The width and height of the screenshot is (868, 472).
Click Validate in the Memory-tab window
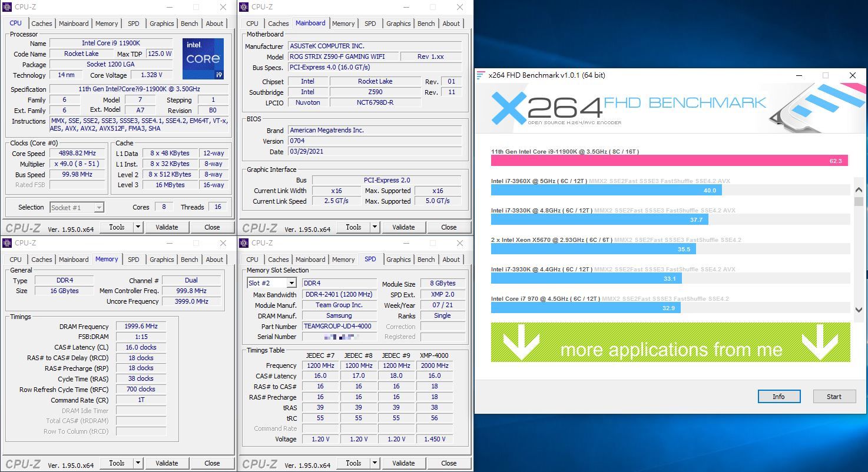(167, 463)
